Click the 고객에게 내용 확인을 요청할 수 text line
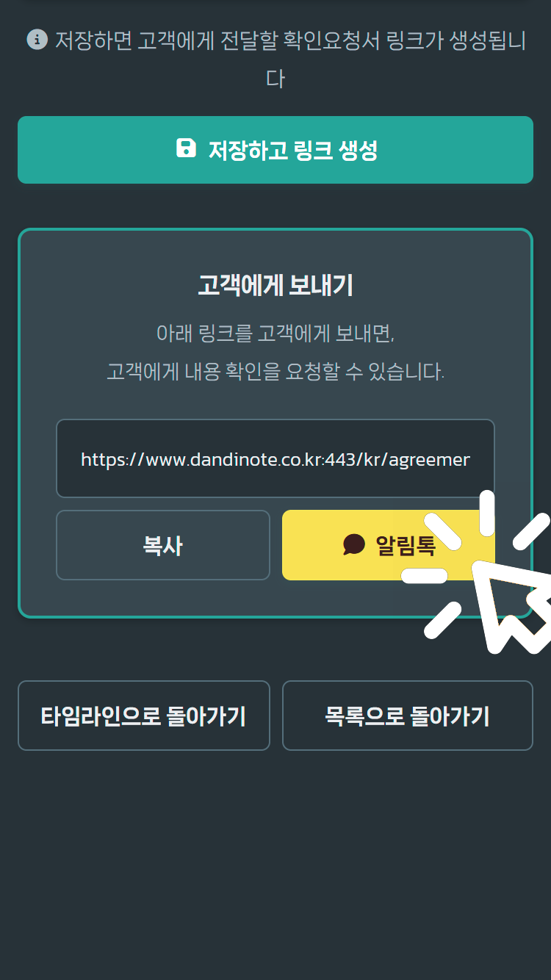The image size is (551, 980). 275,371
